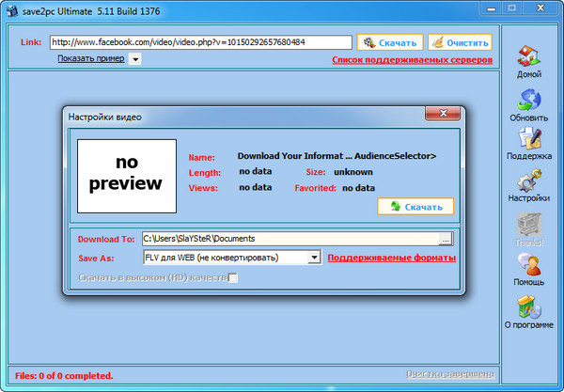Expand dropdown arrow next to Показать пример

(x=135, y=59)
